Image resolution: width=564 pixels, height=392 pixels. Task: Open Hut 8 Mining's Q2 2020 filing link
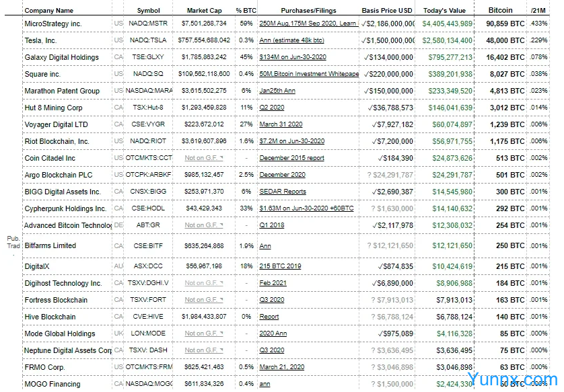point(272,108)
